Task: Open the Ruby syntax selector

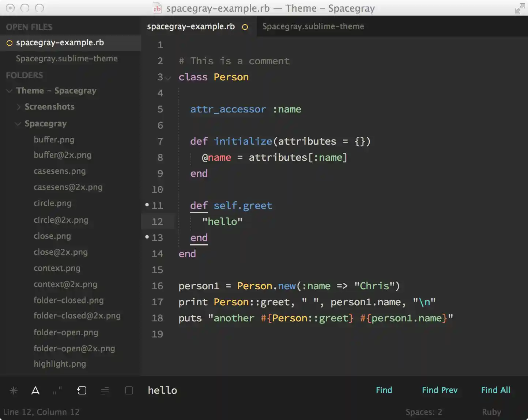Action: tap(491, 412)
